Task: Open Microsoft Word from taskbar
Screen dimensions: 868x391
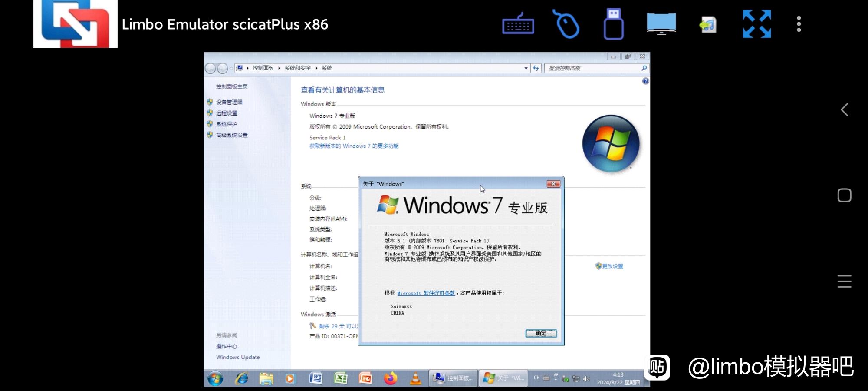Action: (316, 378)
